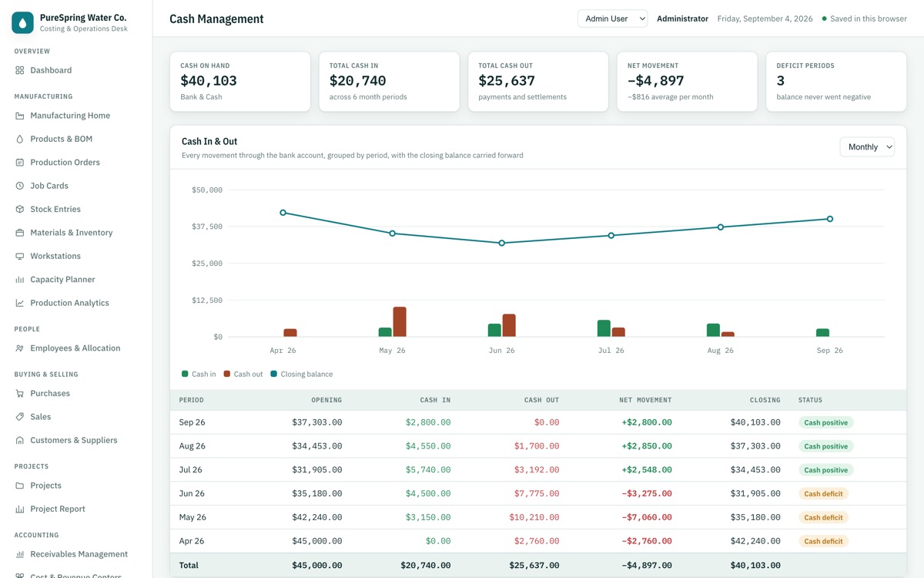Open the Monthly period dropdown
The image size is (924, 578).
coord(867,147)
